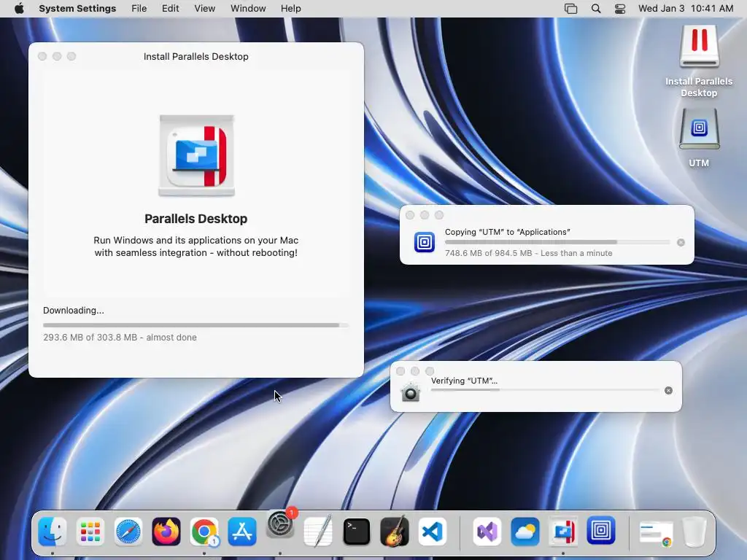Click the Verifying UTM progress bar
Image resolution: width=747 pixels, height=560 pixels.
tap(544, 390)
